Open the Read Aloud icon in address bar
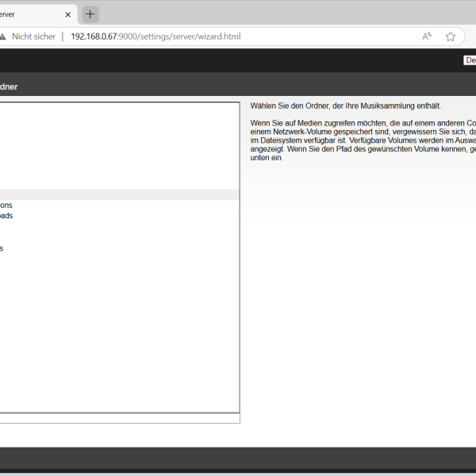The height and width of the screenshot is (476, 476). [x=427, y=36]
